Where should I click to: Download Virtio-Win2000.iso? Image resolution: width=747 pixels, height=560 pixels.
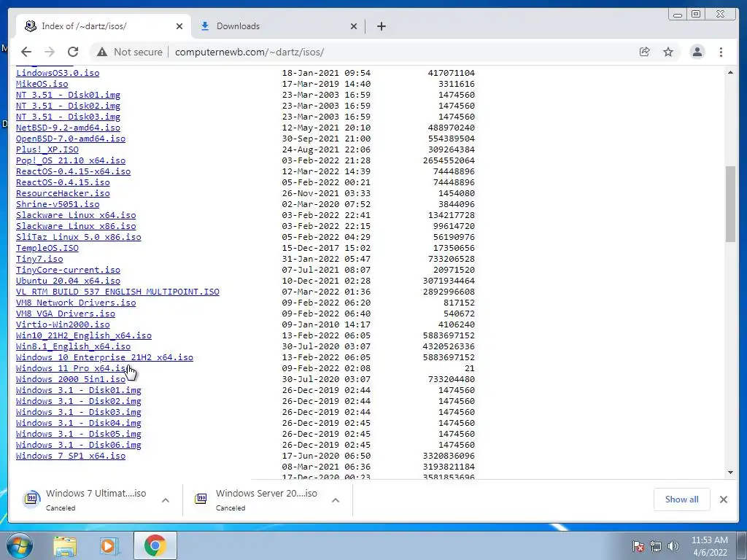(x=63, y=324)
